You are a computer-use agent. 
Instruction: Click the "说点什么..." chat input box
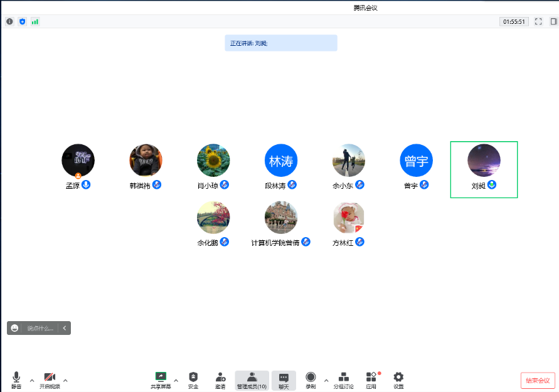pos(40,328)
